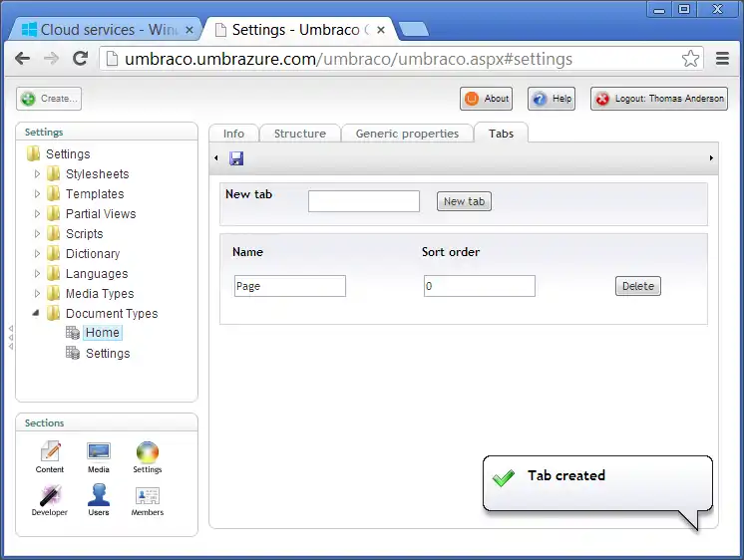744x560 pixels.
Task: Click the New tab button
Action: [x=464, y=201]
